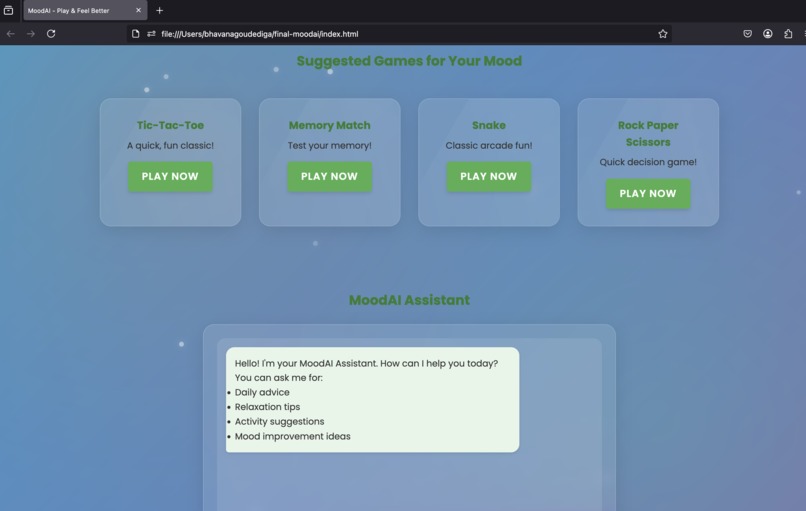The image size is (806, 511).
Task: Play Now on Snake card
Action: (489, 176)
